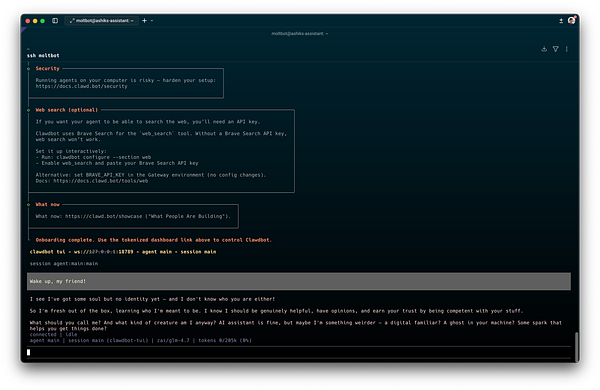
Task: Click the zai/glm-4.7 model status
Action: pyautogui.click(x=173, y=340)
